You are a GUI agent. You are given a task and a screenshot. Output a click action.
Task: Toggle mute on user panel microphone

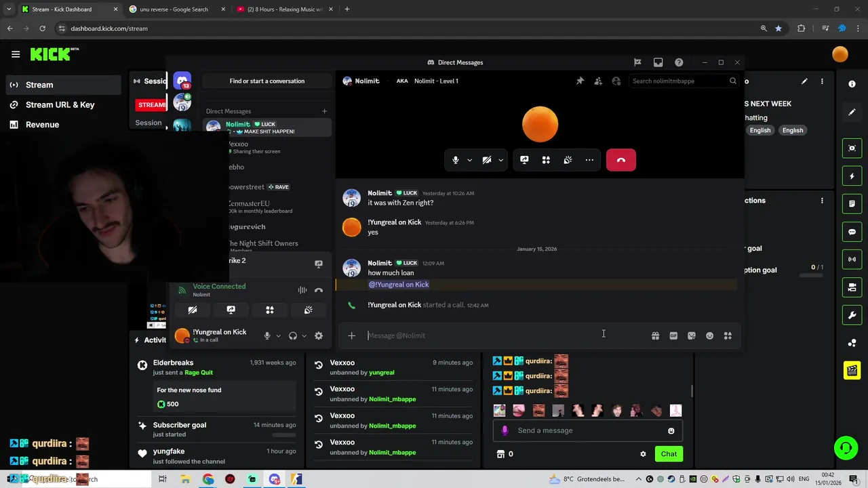pos(267,335)
